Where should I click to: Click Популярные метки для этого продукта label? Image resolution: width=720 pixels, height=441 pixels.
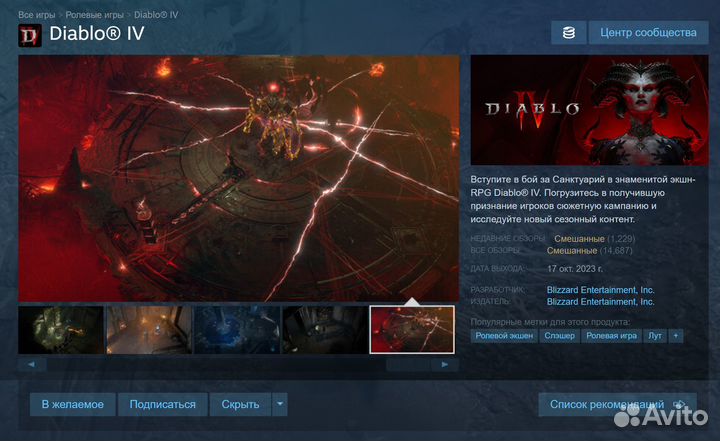pos(550,322)
